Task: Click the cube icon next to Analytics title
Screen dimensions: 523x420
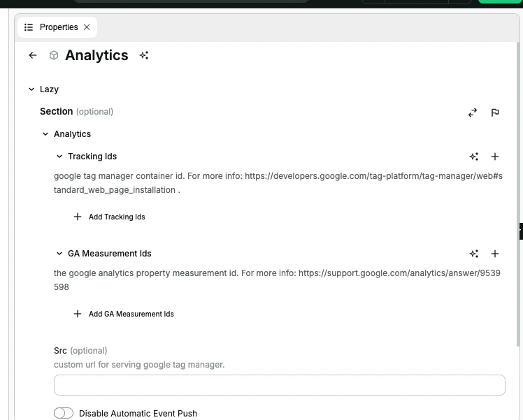Action: 54,55
